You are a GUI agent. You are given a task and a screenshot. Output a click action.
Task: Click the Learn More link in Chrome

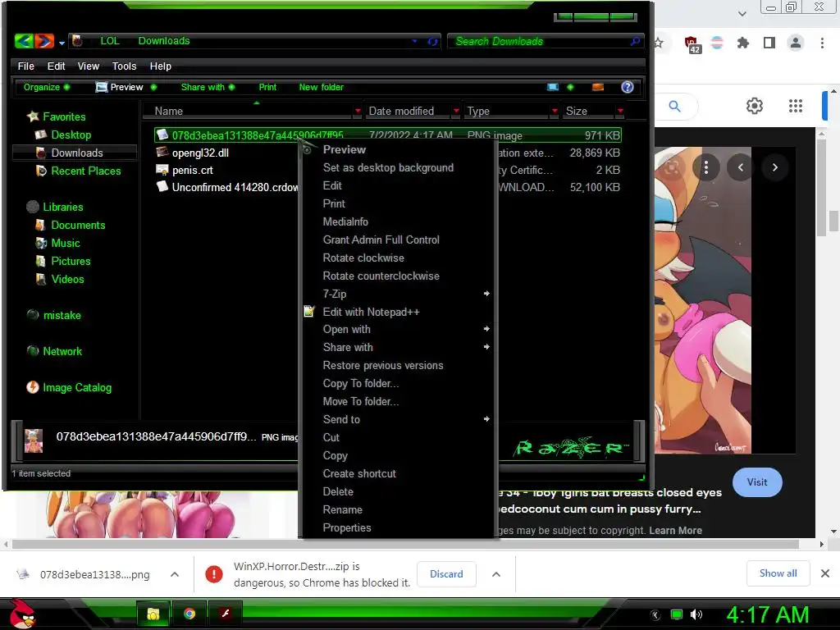pos(675,531)
